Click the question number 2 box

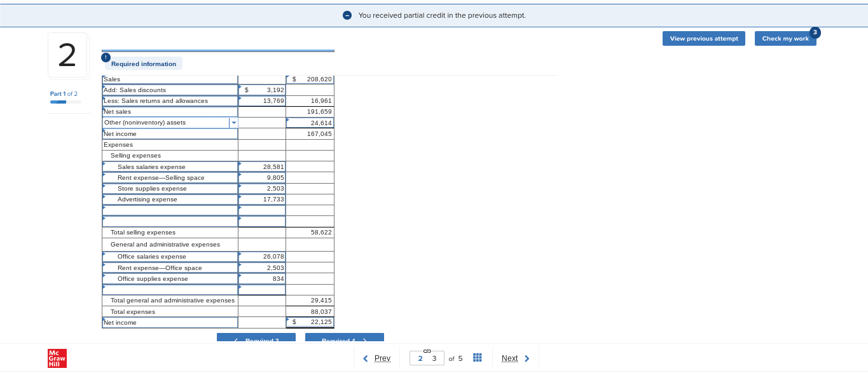(67, 55)
